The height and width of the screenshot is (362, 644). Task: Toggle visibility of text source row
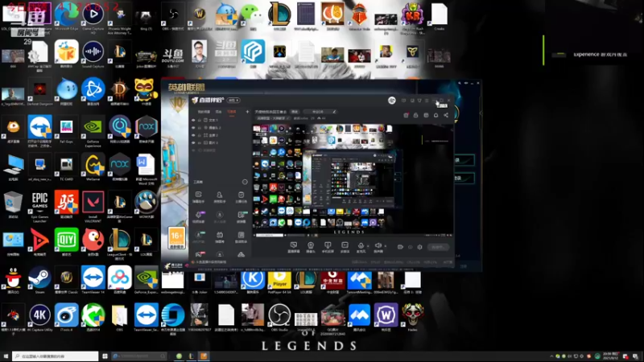click(193, 120)
